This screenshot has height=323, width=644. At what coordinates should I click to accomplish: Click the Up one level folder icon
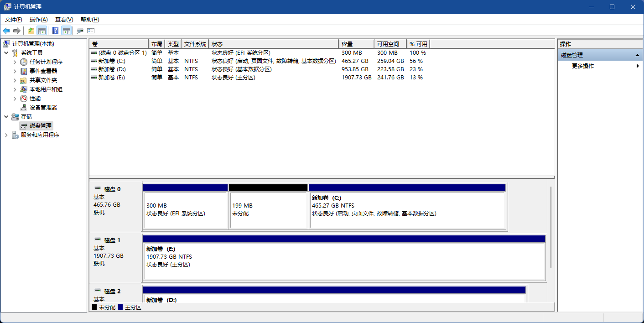coord(31,31)
